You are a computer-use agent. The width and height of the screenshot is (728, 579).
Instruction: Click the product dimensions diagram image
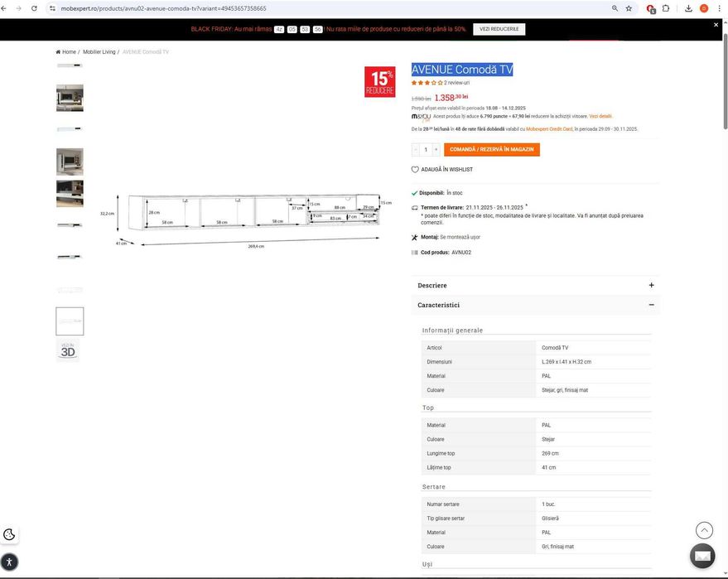click(247, 220)
